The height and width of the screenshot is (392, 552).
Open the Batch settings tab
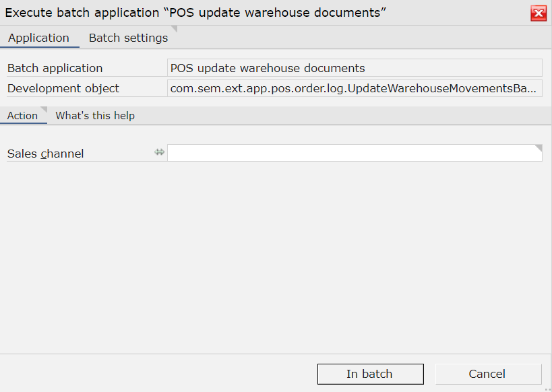pos(128,38)
